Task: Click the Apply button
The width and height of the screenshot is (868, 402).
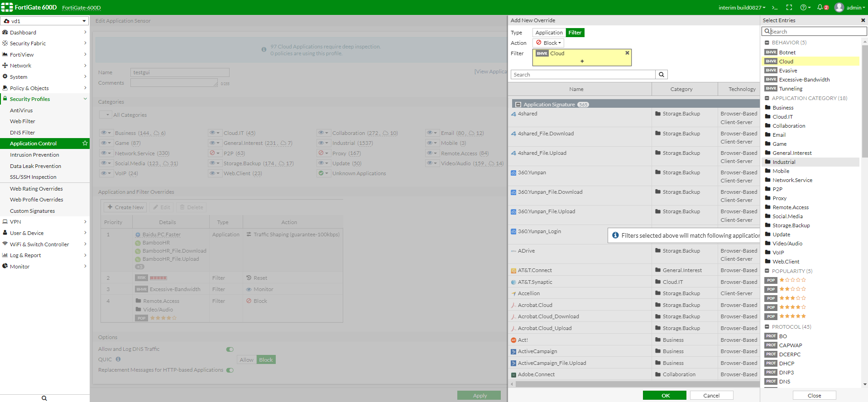Action: 479,395
